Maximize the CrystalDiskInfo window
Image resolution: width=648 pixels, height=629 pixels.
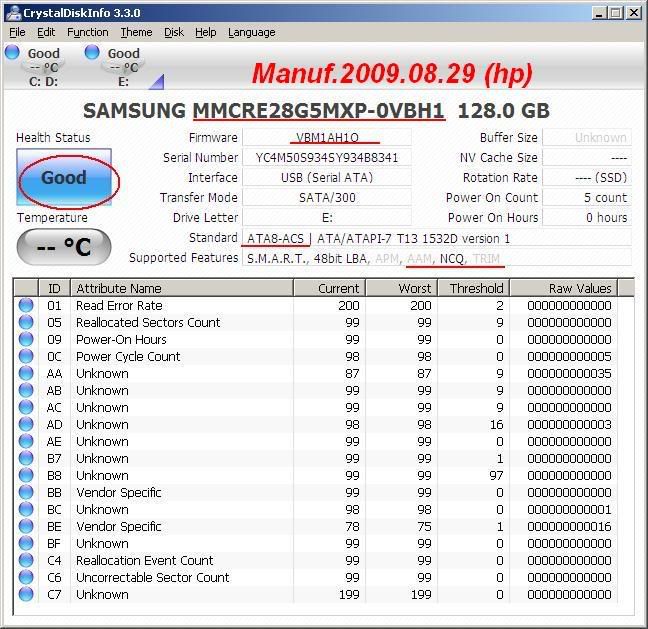[616, 13]
